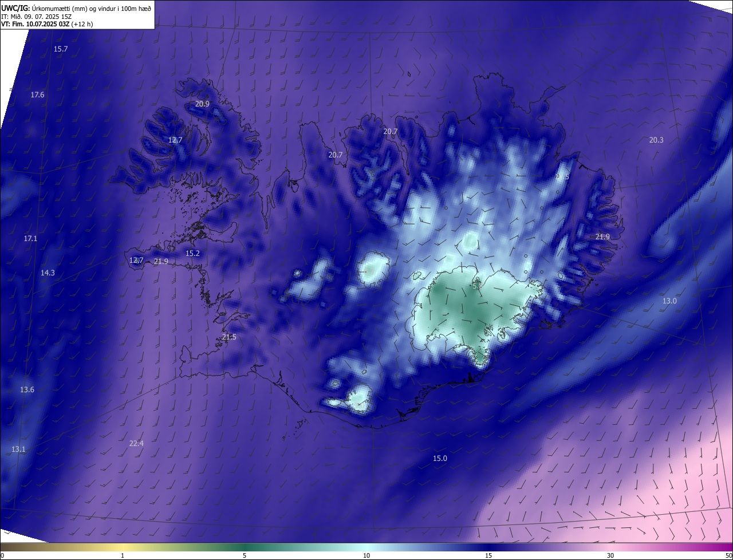The height and width of the screenshot is (560, 733).
Task: Click the 13.1 value label on the map
Action: (x=18, y=449)
